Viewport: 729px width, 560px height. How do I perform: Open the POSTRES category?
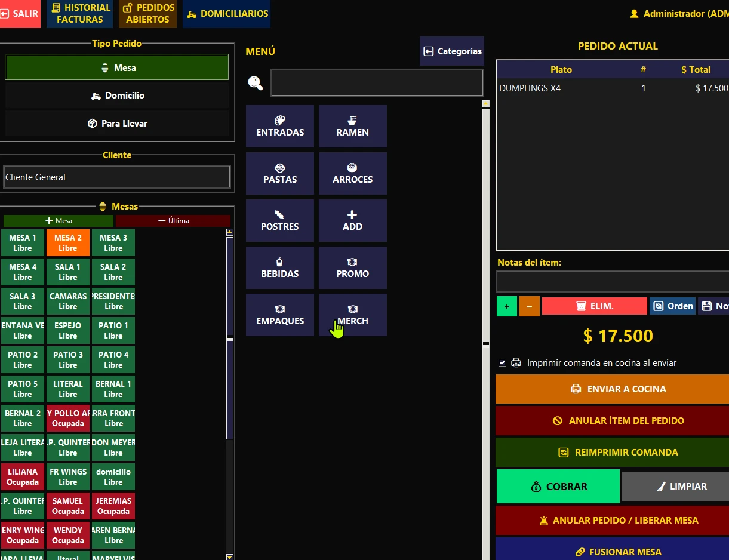[x=280, y=221]
